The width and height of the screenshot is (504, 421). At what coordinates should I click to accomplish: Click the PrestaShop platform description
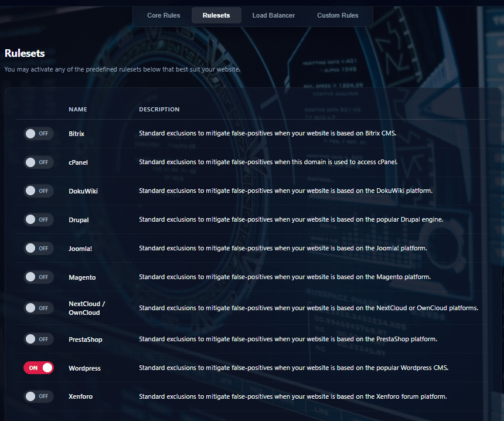click(x=288, y=339)
